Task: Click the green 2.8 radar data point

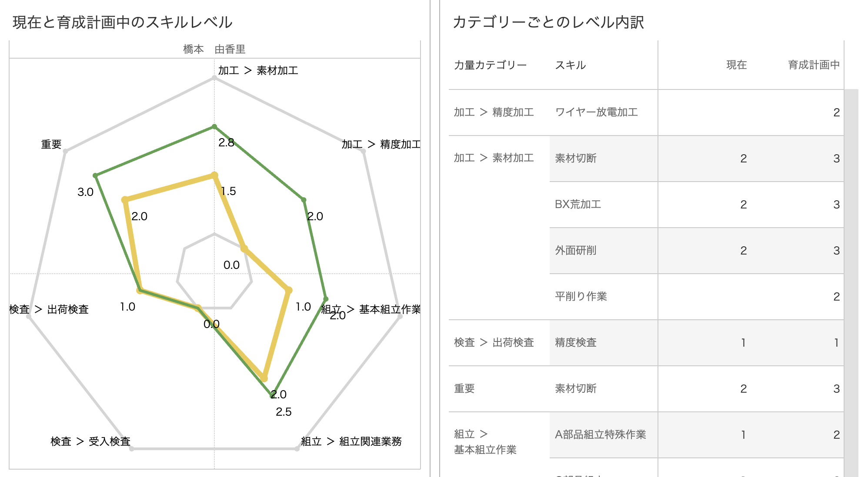Action: tap(214, 127)
